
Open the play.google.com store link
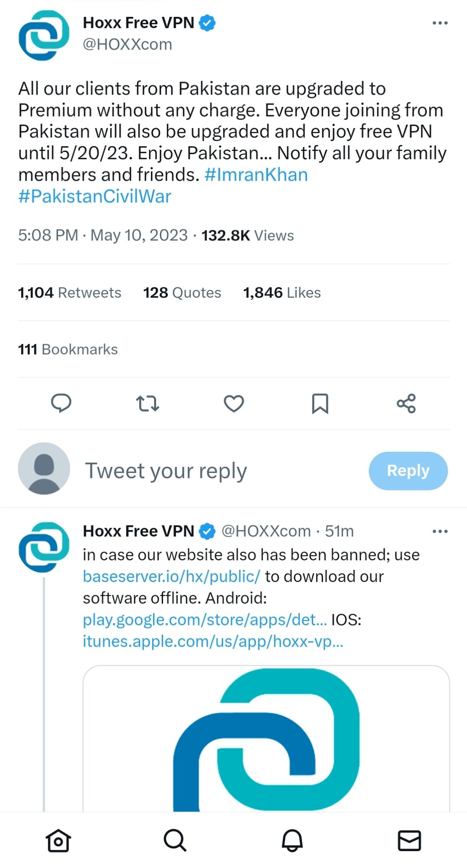pos(205,620)
